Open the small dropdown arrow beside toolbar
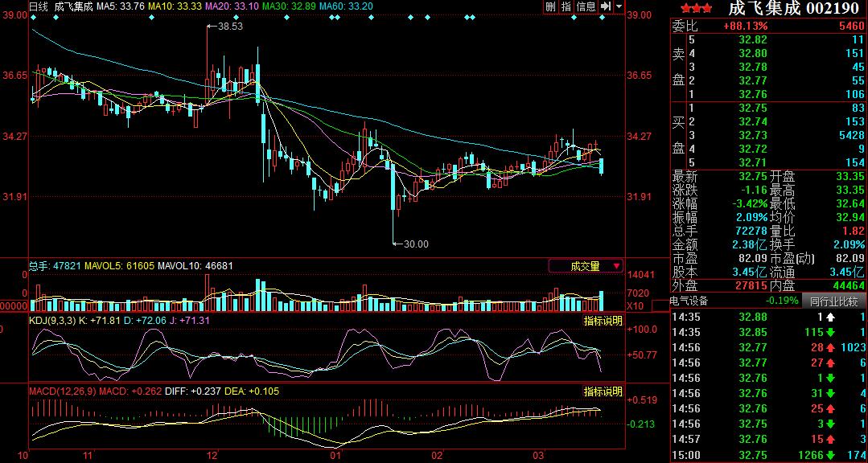 (x=619, y=6)
